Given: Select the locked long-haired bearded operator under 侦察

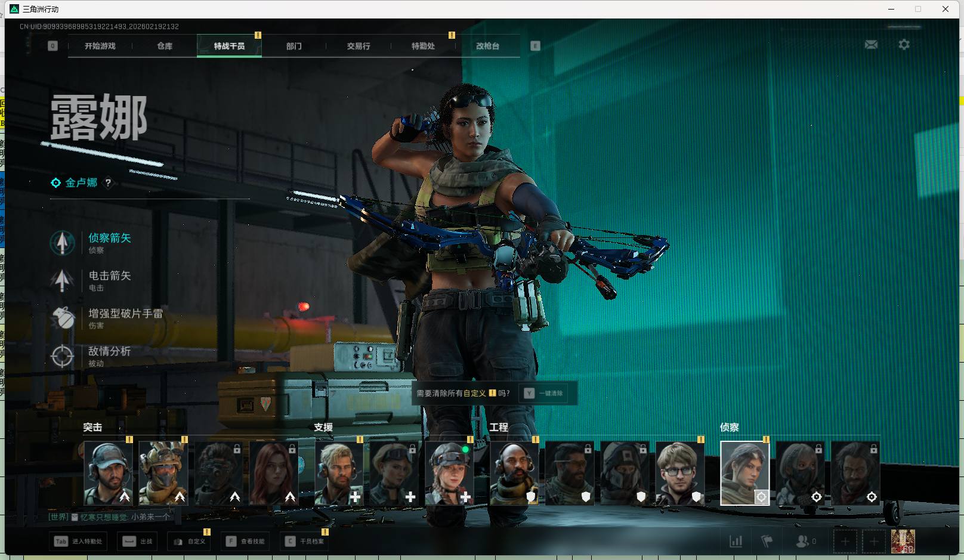Looking at the screenshot, I should (855, 474).
